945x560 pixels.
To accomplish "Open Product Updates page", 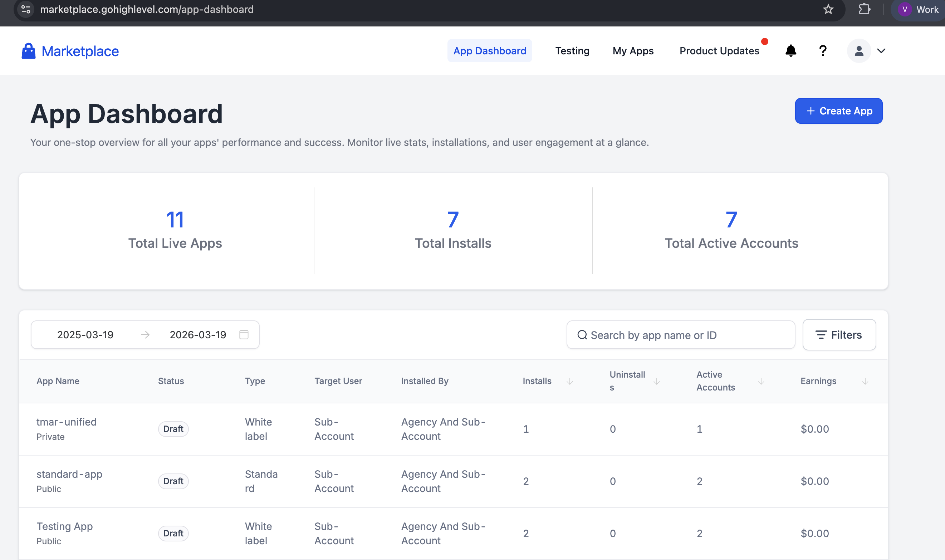I will click(719, 51).
